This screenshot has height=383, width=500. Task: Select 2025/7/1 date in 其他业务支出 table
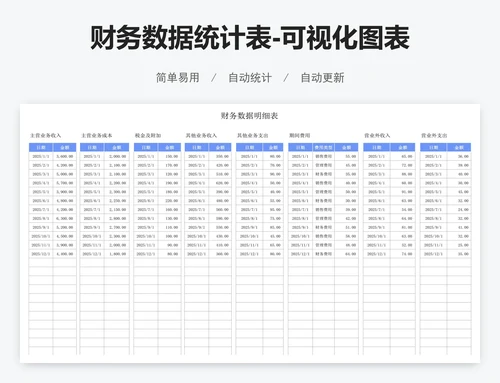(249, 210)
